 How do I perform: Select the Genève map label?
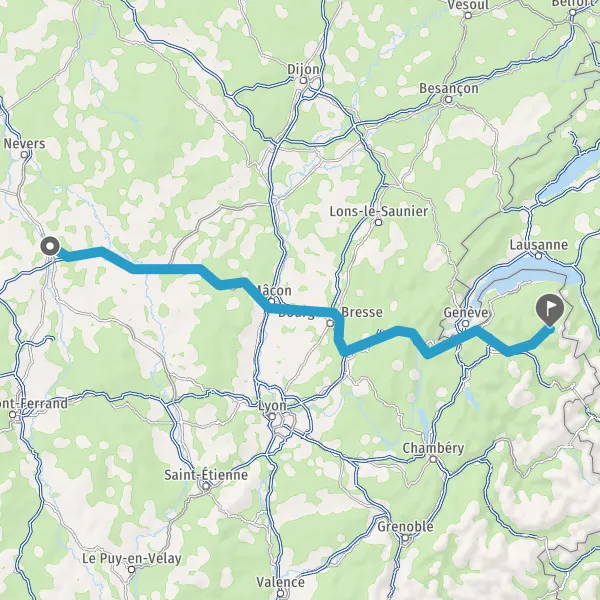pos(466,313)
